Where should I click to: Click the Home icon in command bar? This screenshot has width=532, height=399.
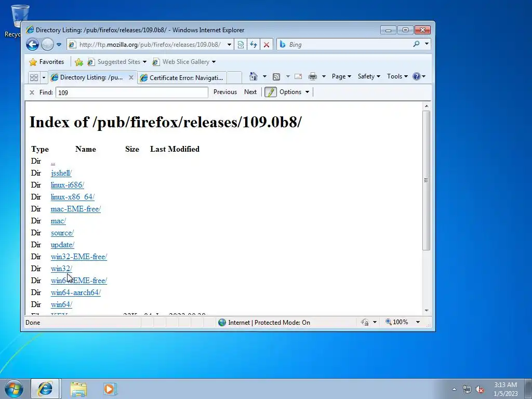coord(253,76)
